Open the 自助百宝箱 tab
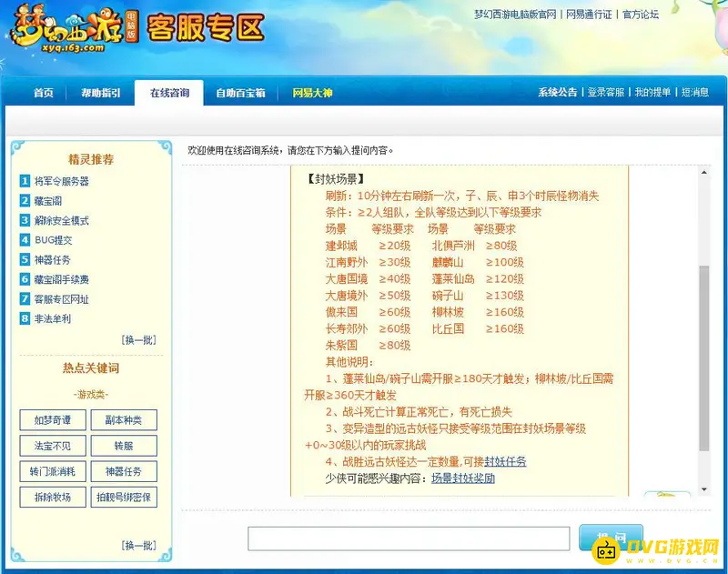The width and height of the screenshot is (728, 574). [x=240, y=93]
